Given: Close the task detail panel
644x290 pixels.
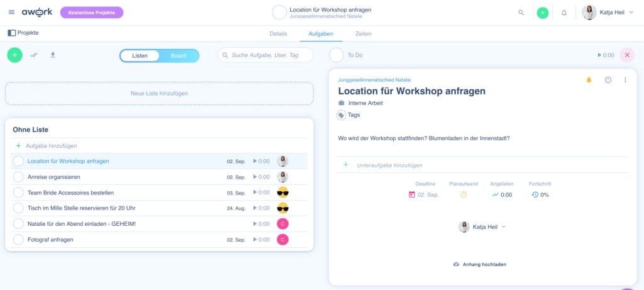Looking at the screenshot, I should point(627,55).
